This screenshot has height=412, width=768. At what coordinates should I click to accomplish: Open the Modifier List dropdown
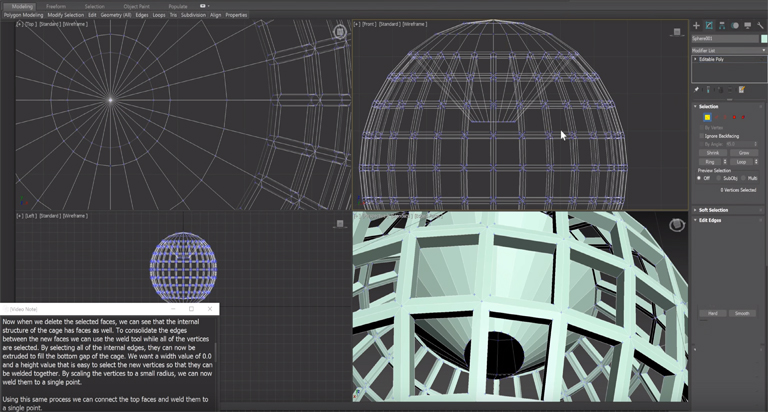(x=729, y=50)
